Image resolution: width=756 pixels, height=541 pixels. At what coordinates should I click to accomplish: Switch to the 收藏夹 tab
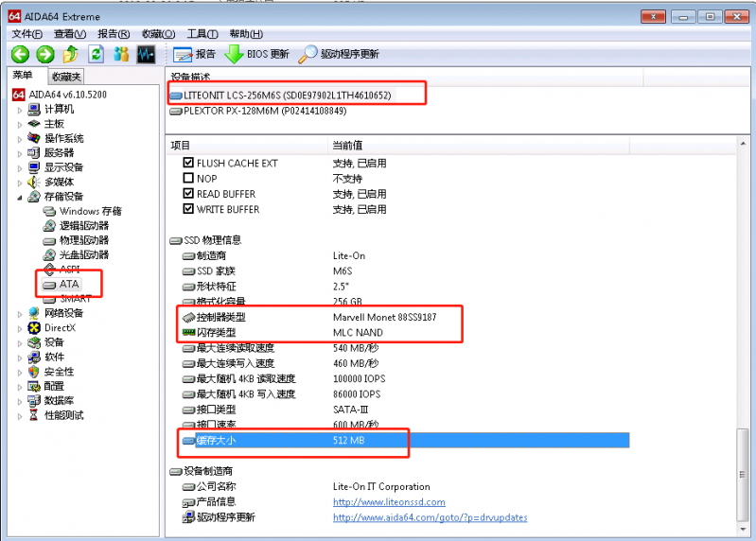[x=66, y=76]
